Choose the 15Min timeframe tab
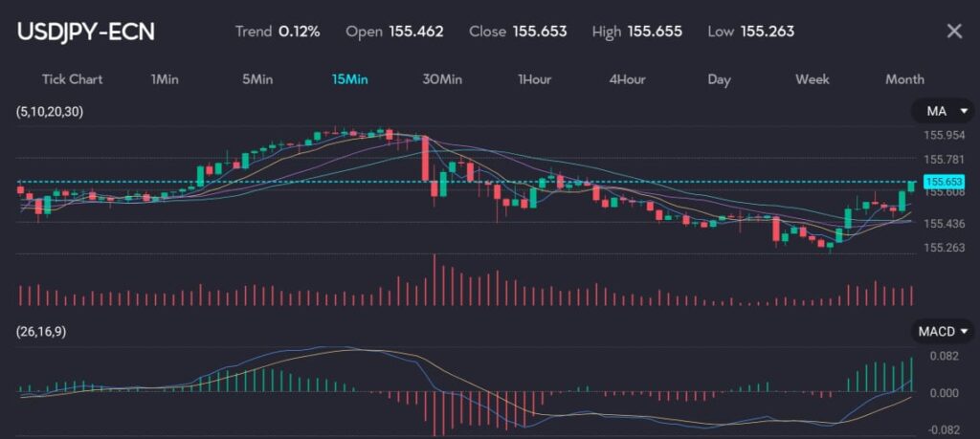 [x=349, y=79]
